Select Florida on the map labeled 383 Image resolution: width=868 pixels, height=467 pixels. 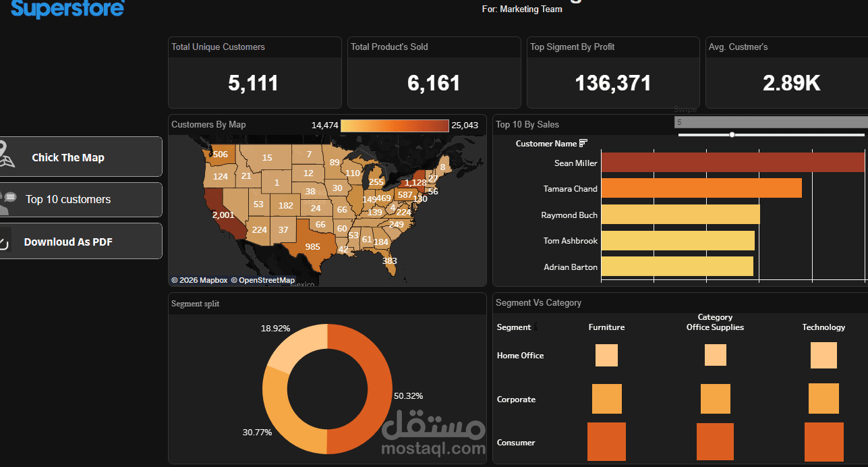click(x=389, y=260)
